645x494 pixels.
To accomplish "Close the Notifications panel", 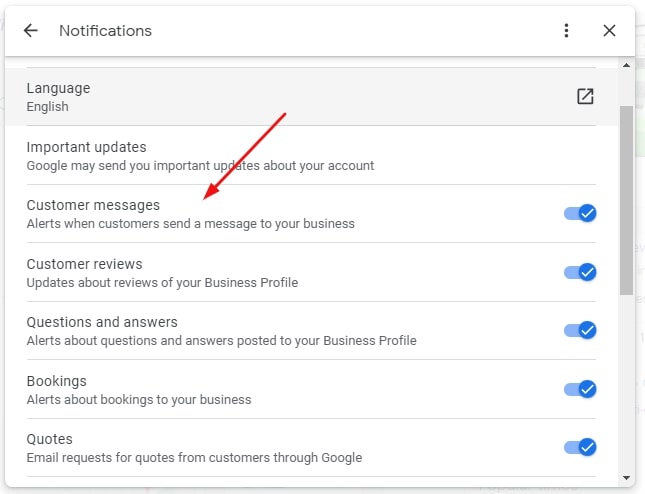I will (x=609, y=30).
